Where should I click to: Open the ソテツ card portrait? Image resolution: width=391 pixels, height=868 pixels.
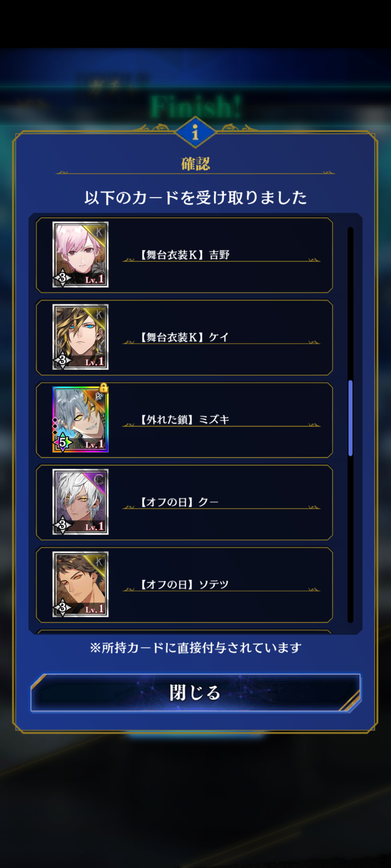click(x=80, y=584)
